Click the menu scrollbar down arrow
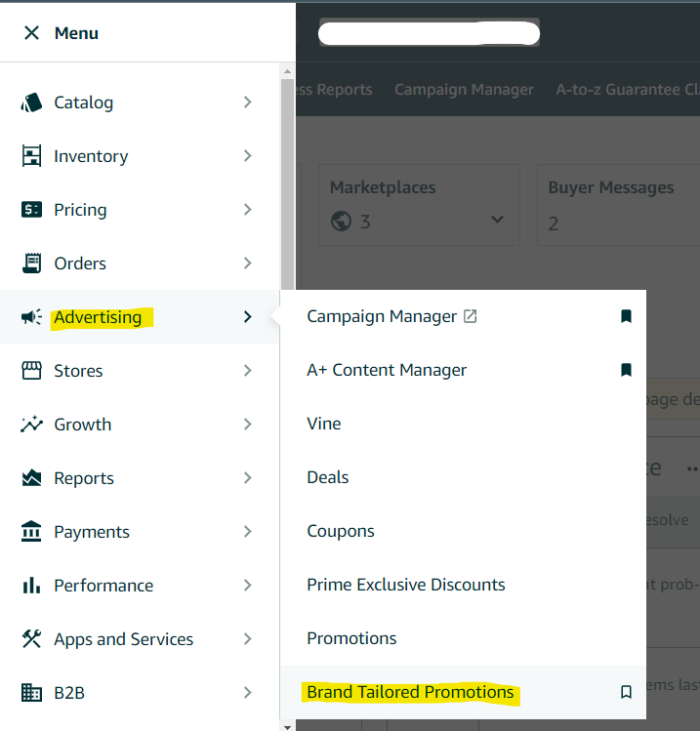Viewport: 700px width, 731px height. (x=287, y=725)
